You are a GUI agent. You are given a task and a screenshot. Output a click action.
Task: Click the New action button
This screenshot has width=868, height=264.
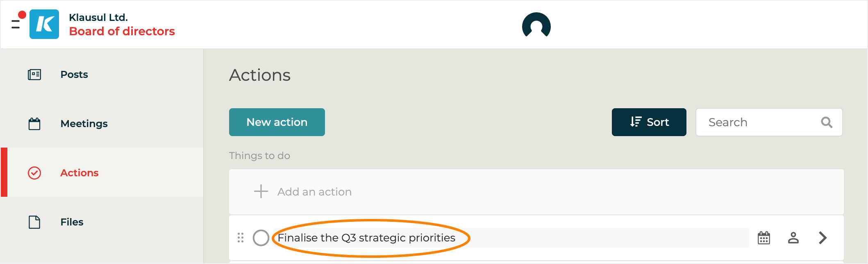coord(277,122)
